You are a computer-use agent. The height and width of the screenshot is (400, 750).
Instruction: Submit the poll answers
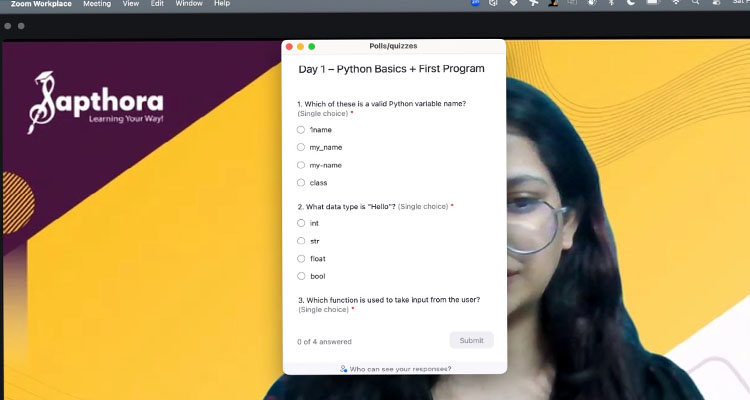471,340
